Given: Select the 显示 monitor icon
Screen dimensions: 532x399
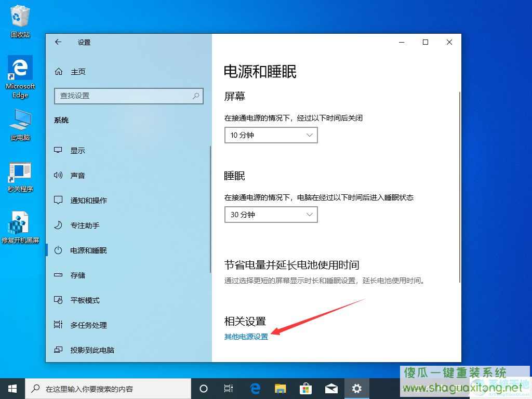Looking at the screenshot, I should [58, 150].
